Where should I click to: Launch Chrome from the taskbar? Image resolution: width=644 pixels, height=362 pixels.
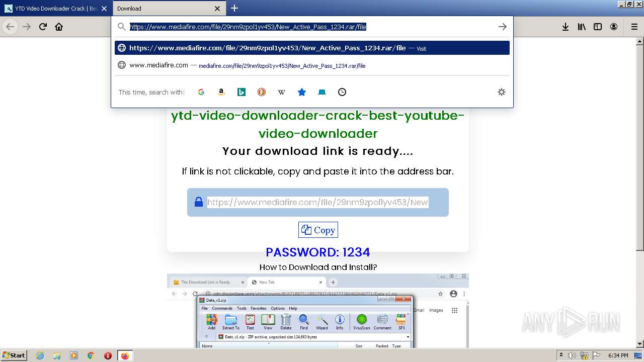[91, 355]
